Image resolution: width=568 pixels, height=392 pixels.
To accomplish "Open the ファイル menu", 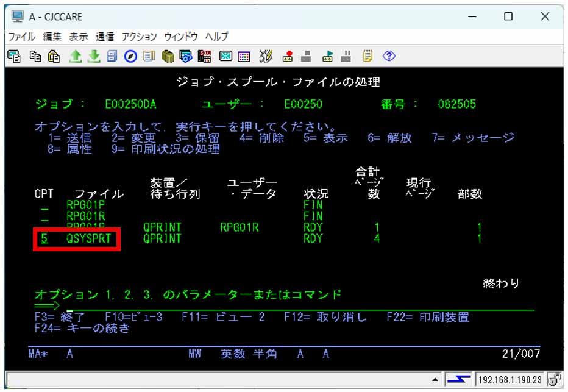I will point(21,37).
